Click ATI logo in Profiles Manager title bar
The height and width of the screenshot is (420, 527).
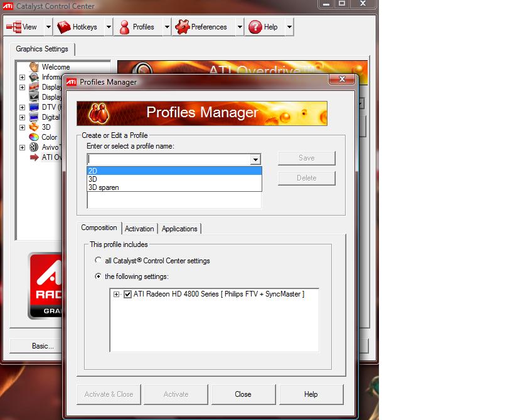coord(72,82)
